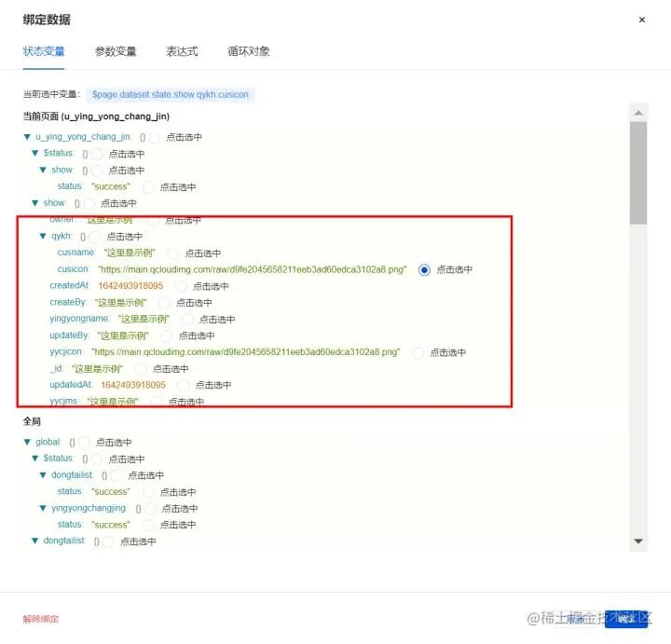Screen dimensions: 671x644
Task: Click the scrollbar up arrow
Action: point(638,113)
